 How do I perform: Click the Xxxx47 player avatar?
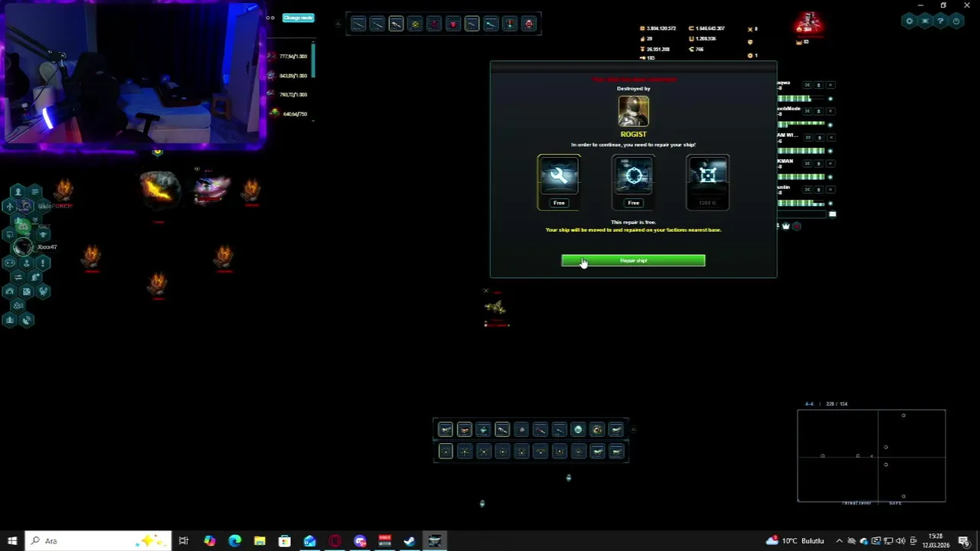(x=23, y=247)
